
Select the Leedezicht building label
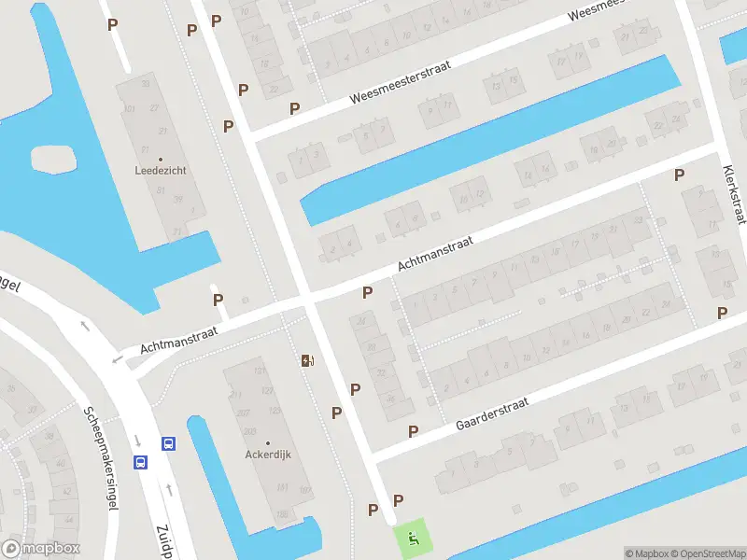(161, 171)
